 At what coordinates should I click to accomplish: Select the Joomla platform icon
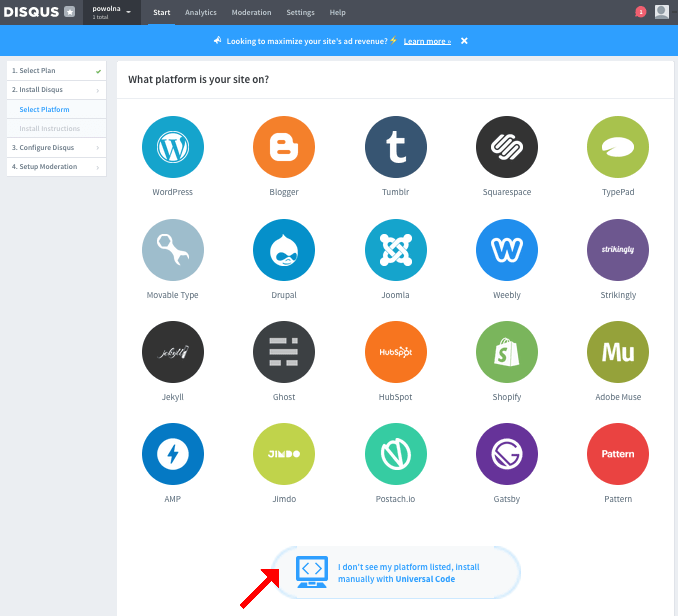(x=396, y=250)
